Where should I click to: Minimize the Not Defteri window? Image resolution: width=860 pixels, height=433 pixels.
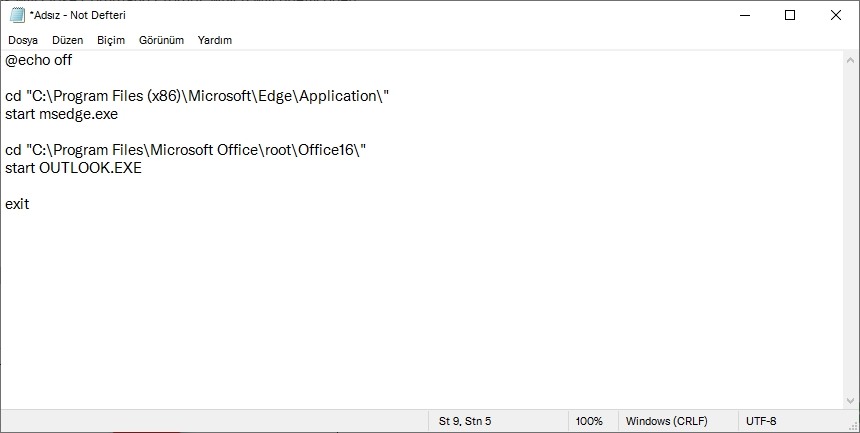[x=744, y=15]
